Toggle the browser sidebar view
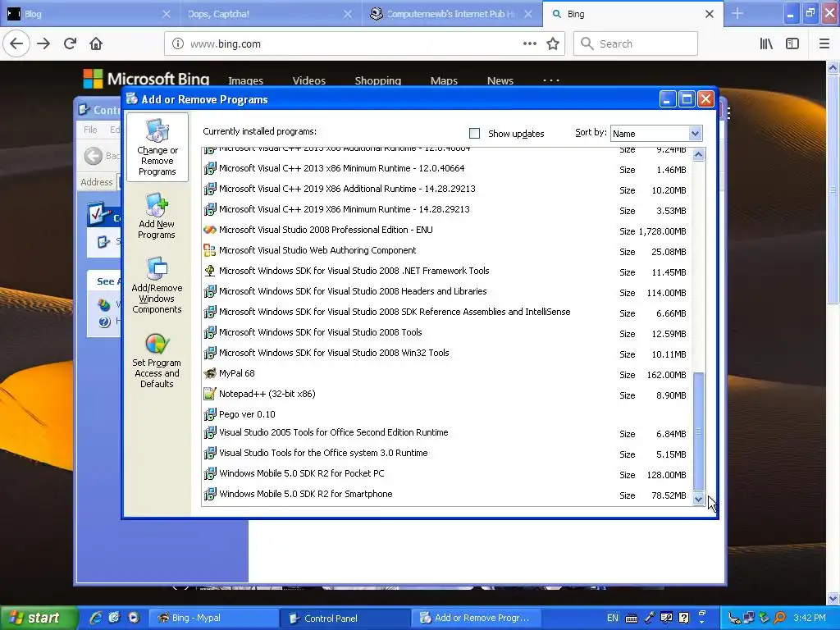The image size is (840, 630). (x=792, y=44)
